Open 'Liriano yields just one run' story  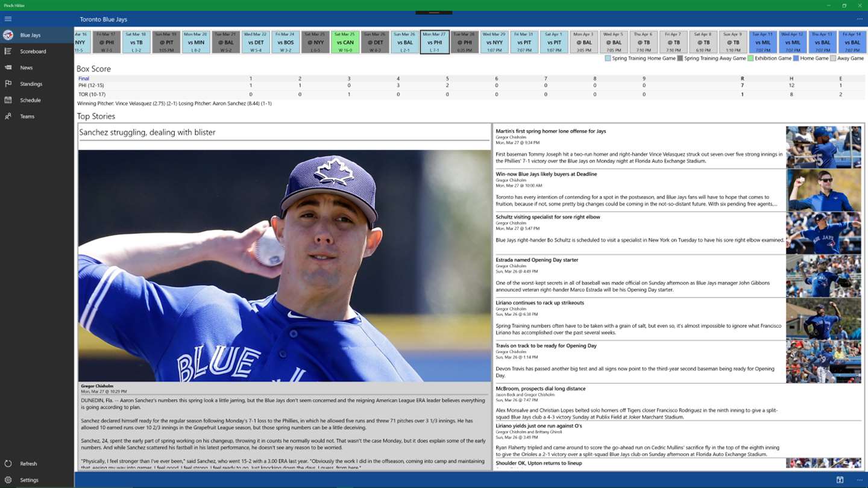[x=539, y=426]
